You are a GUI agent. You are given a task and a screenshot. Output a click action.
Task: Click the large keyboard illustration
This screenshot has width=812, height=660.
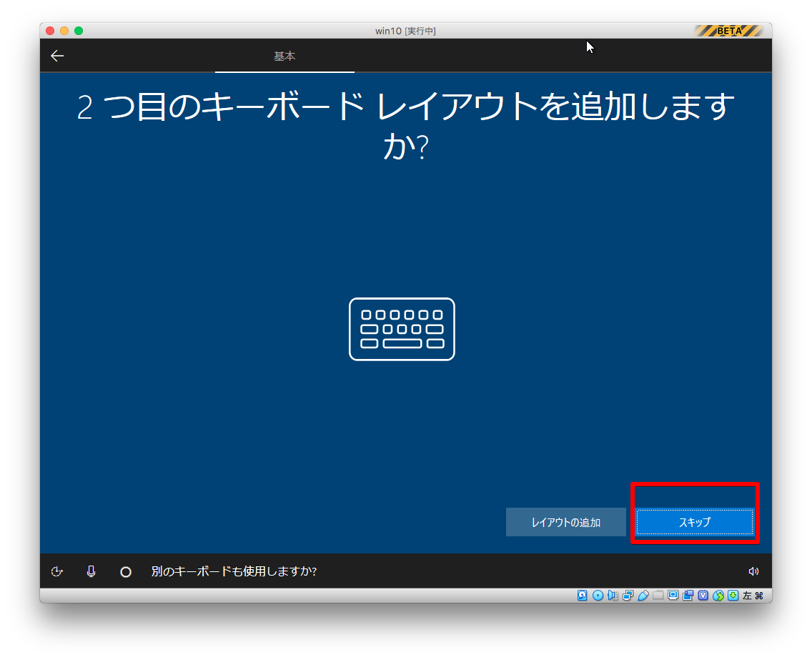[x=402, y=329]
